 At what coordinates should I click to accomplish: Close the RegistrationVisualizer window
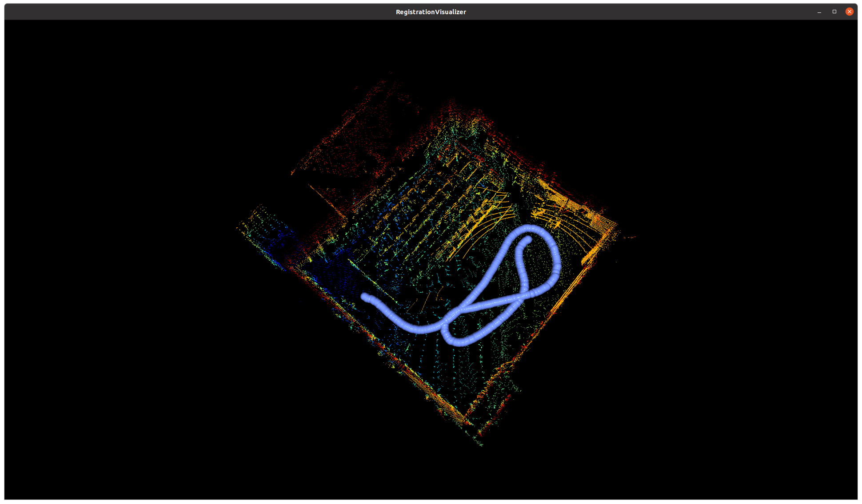pos(849,12)
